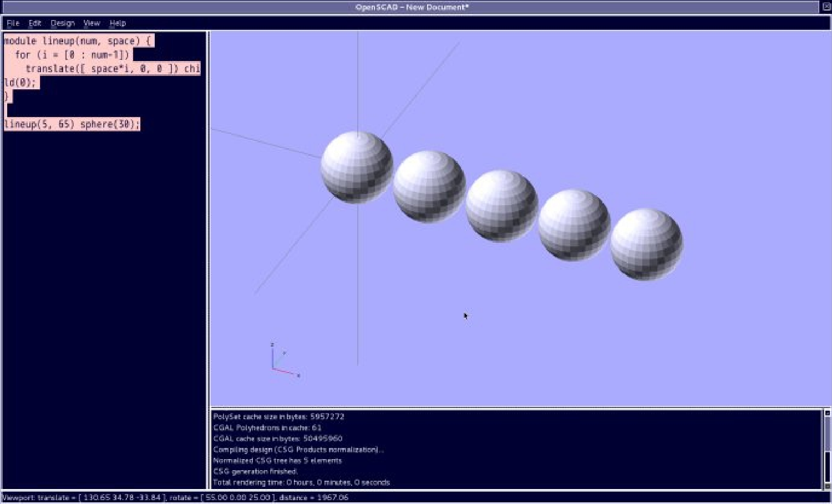Screen dimensions: 832x504
Task: Open the View menu
Action: tap(92, 23)
